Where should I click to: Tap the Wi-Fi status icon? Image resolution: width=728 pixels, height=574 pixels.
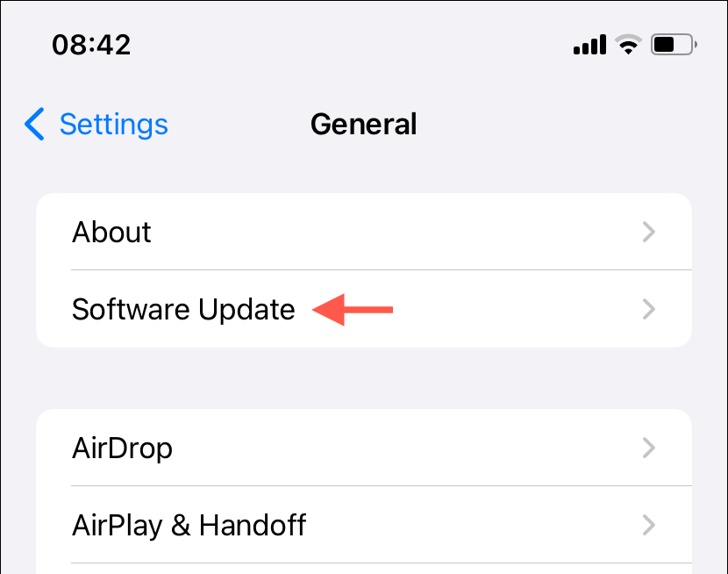(628, 45)
